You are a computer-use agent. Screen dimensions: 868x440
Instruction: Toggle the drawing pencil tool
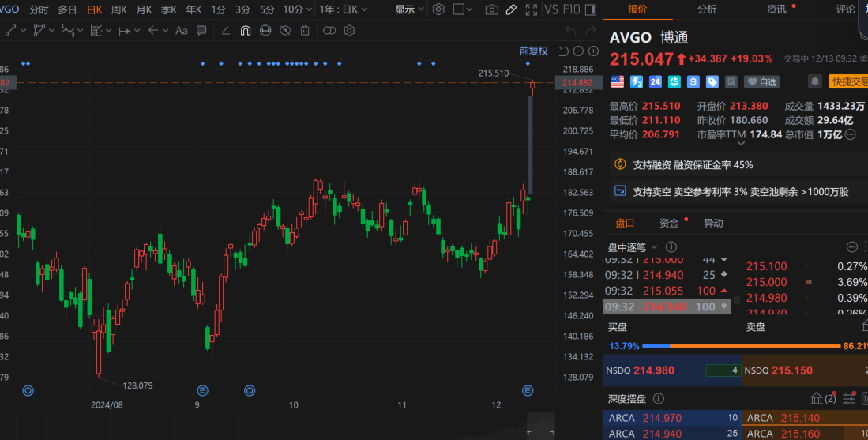512,9
